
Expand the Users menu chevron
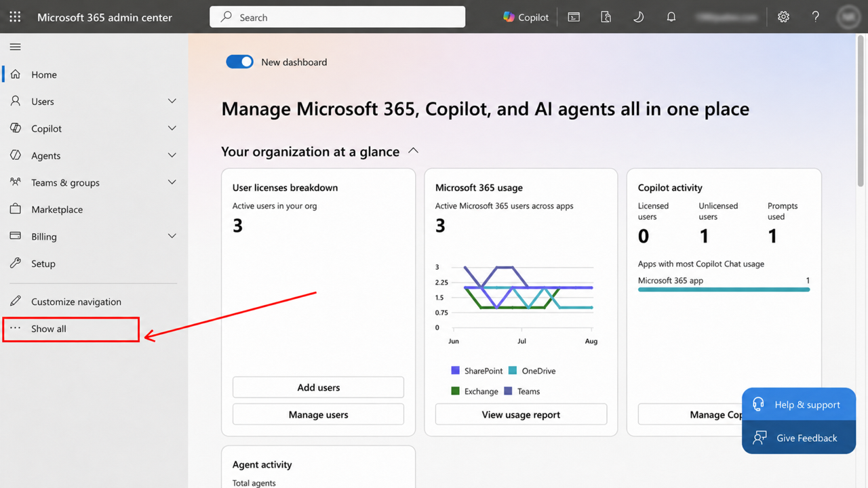[x=172, y=101]
